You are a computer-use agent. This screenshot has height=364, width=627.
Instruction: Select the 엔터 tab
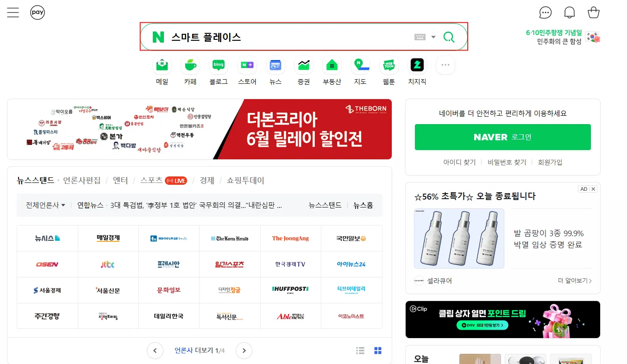pyautogui.click(x=120, y=181)
